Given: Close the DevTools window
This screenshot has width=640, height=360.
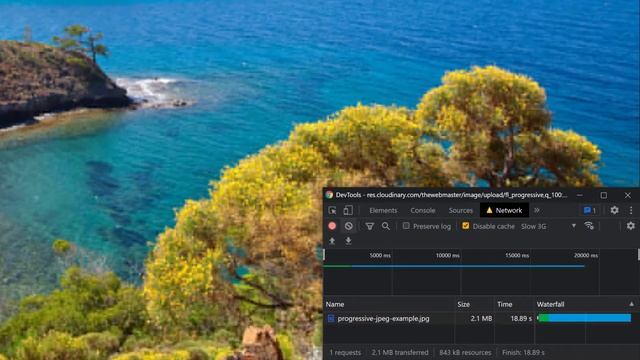Looking at the screenshot, I should click(628, 195).
